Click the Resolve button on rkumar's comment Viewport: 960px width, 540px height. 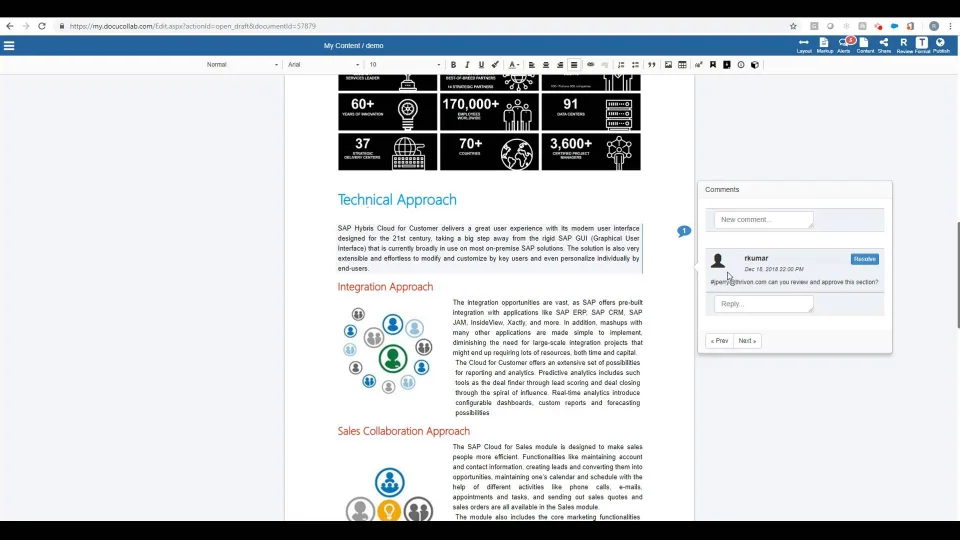coord(864,260)
